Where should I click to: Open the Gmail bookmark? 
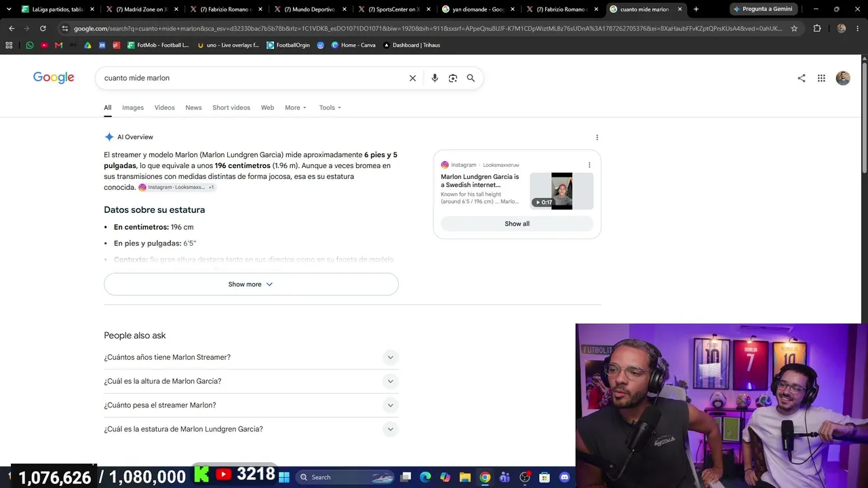[58, 45]
